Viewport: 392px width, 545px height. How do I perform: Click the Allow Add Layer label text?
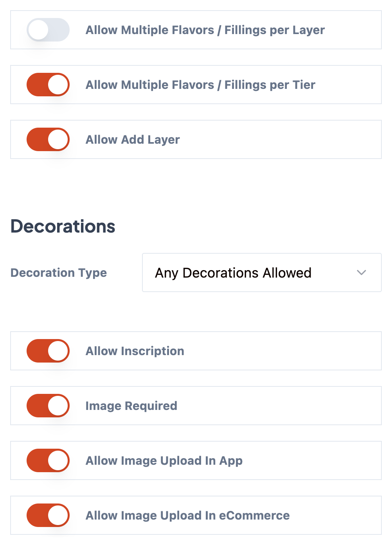pyautogui.click(x=133, y=139)
